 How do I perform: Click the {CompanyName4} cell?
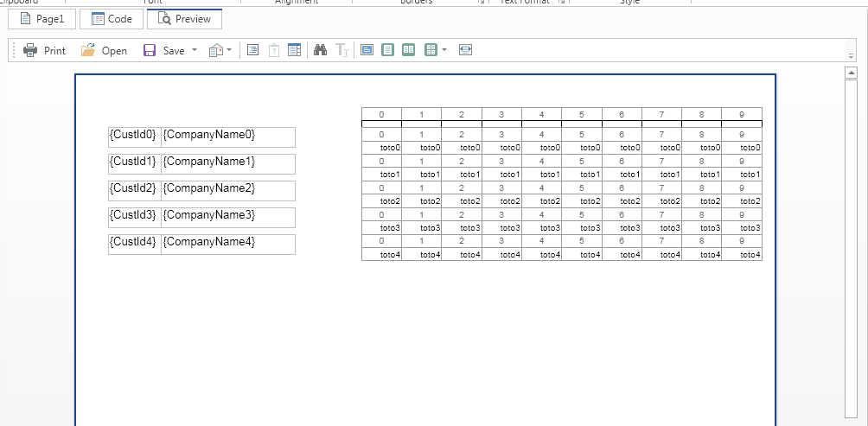[228, 244]
